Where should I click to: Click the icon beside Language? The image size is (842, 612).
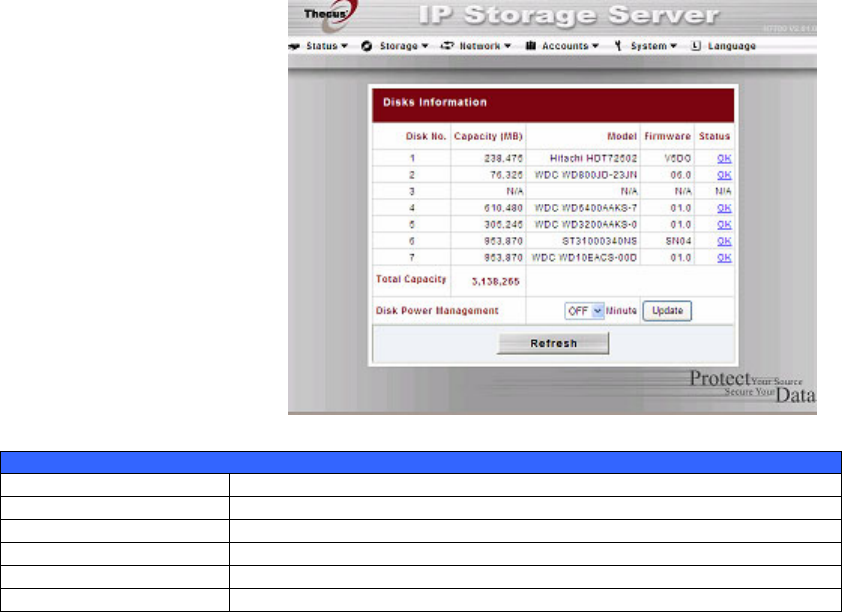pyautogui.click(x=696, y=46)
